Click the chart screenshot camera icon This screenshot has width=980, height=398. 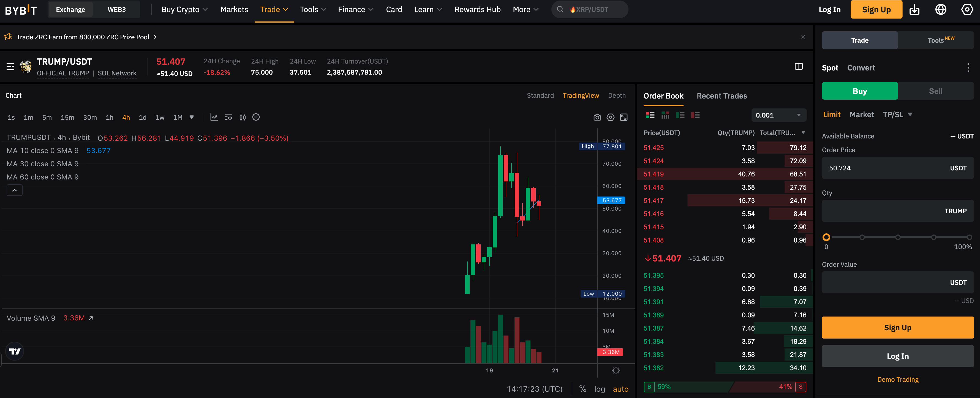tap(597, 117)
